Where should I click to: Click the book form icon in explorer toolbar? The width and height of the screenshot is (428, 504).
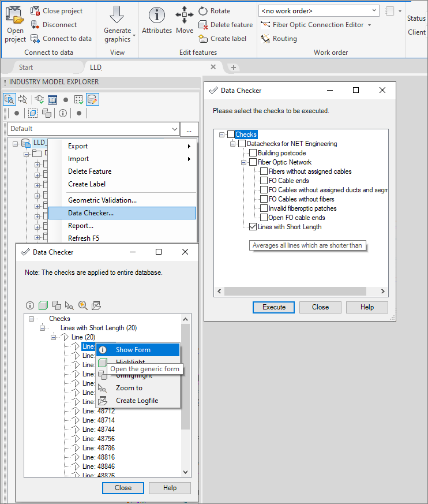click(52, 100)
